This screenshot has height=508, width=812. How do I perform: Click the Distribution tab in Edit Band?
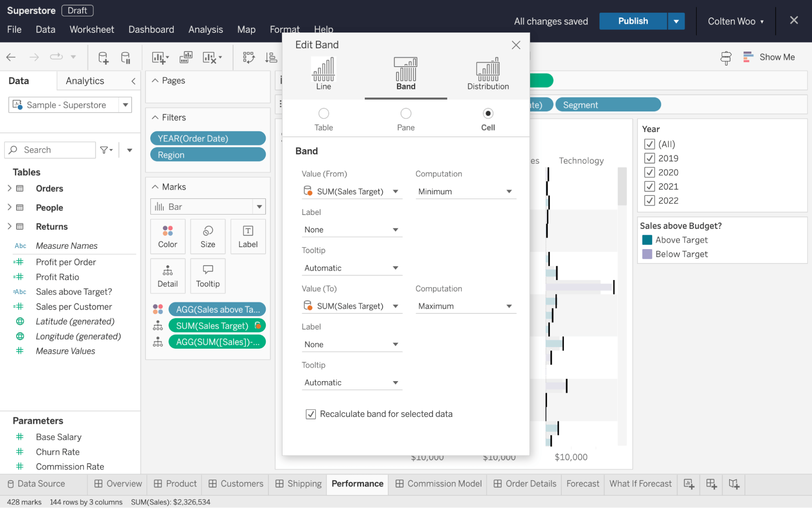[x=487, y=73]
